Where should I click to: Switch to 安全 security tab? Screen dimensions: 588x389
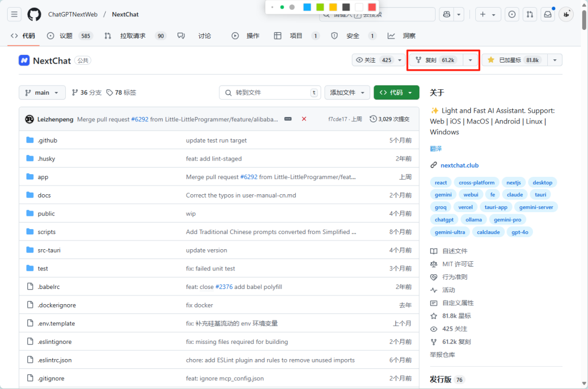353,35
